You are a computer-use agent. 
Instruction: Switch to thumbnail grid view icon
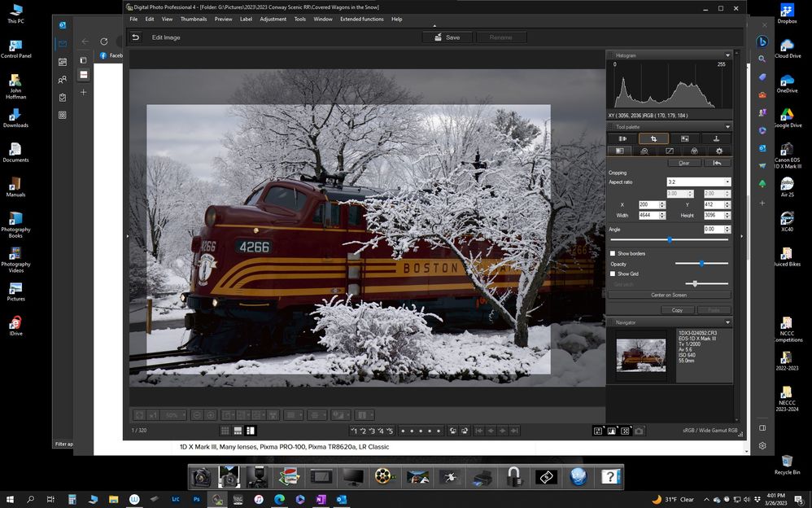225,431
